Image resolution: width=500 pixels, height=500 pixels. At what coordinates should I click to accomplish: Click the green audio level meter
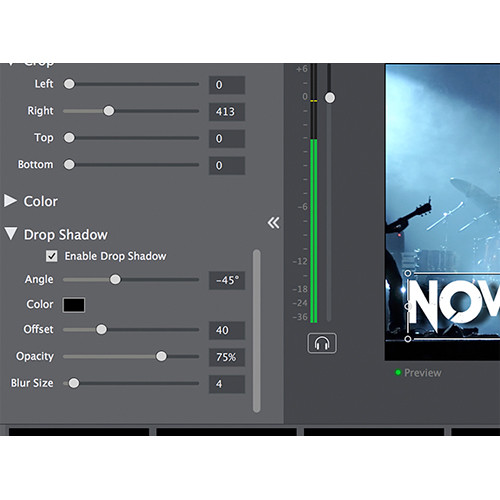[314, 231]
